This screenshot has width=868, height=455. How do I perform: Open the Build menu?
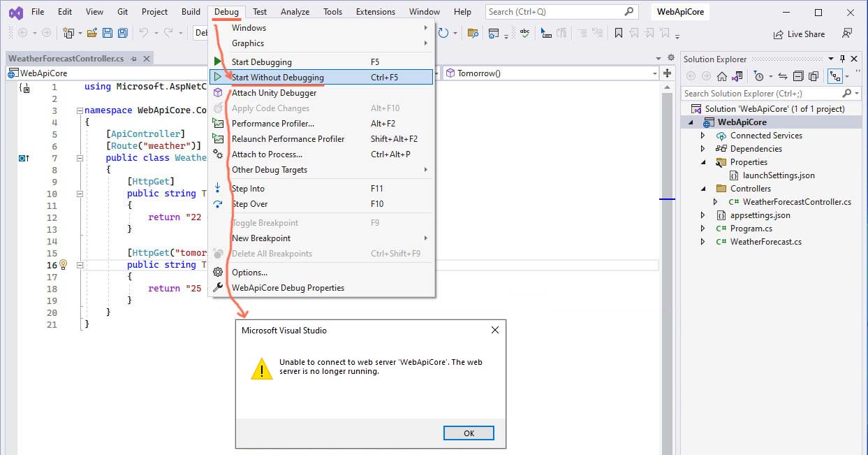click(x=191, y=12)
